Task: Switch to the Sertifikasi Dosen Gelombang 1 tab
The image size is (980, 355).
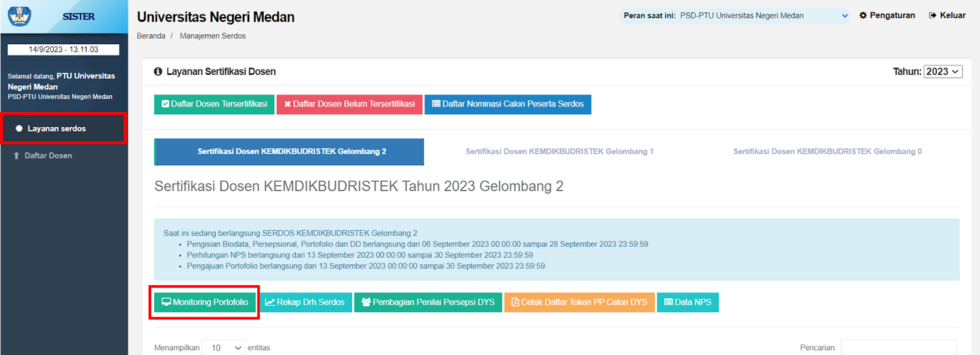Action: click(559, 152)
